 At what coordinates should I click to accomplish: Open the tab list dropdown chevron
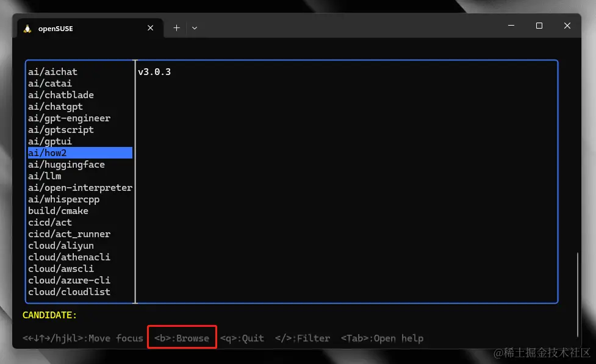194,28
